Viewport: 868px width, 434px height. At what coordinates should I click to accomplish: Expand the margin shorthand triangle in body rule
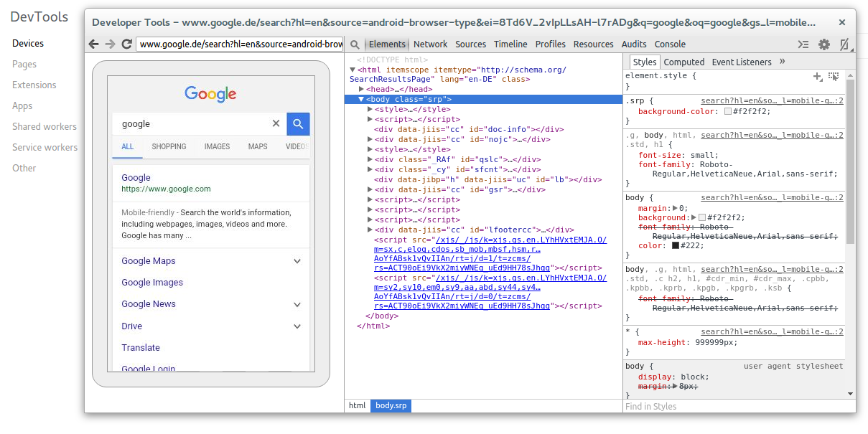pyautogui.click(x=675, y=208)
